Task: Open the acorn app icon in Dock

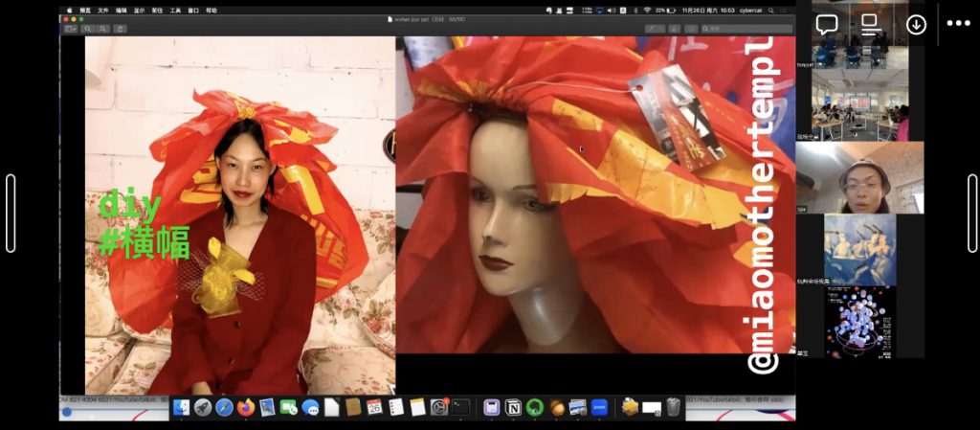Action: 556,408
